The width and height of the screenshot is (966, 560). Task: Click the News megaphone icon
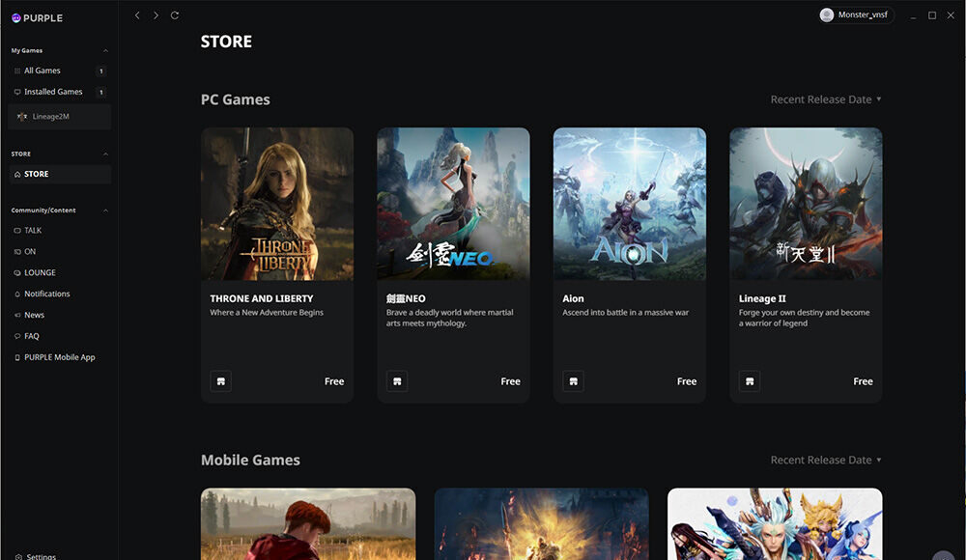pos(17,315)
